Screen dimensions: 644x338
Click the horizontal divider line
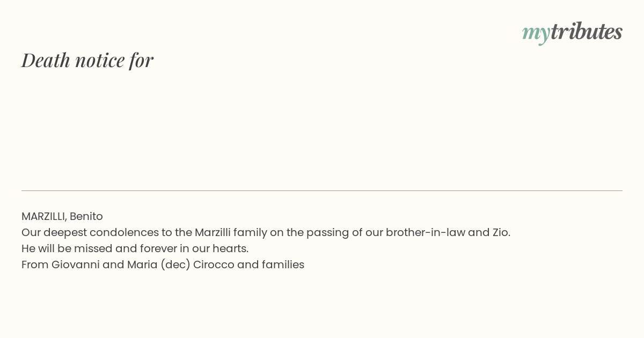coord(322,190)
